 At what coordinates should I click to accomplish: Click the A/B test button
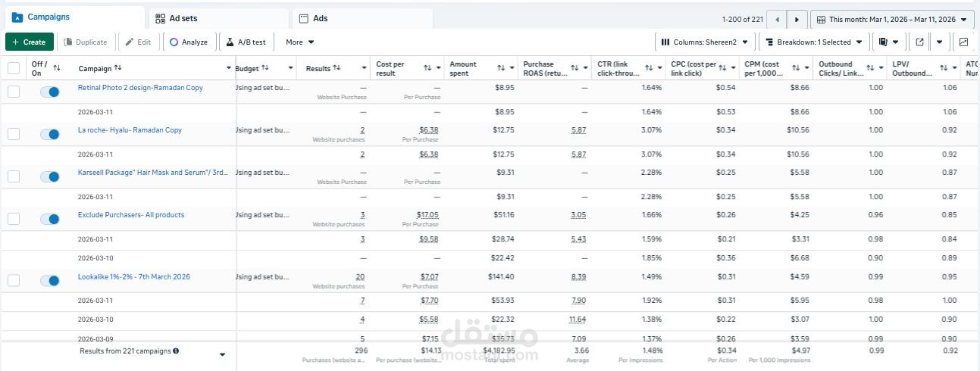[x=246, y=42]
